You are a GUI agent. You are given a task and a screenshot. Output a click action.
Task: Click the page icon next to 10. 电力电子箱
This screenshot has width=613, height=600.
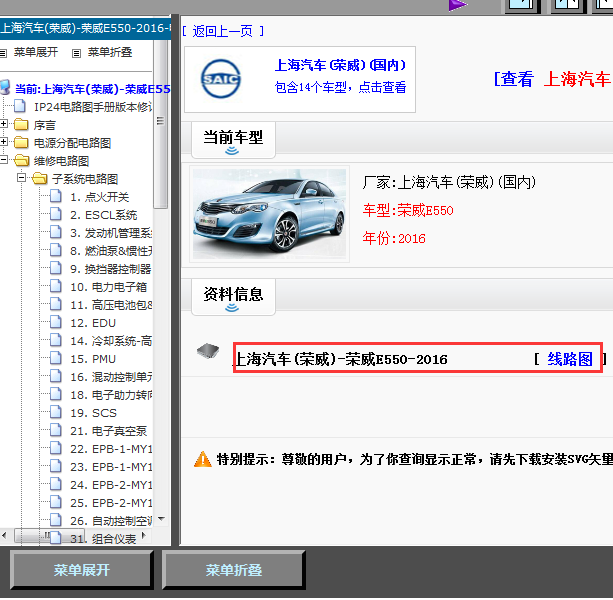click(x=56, y=286)
